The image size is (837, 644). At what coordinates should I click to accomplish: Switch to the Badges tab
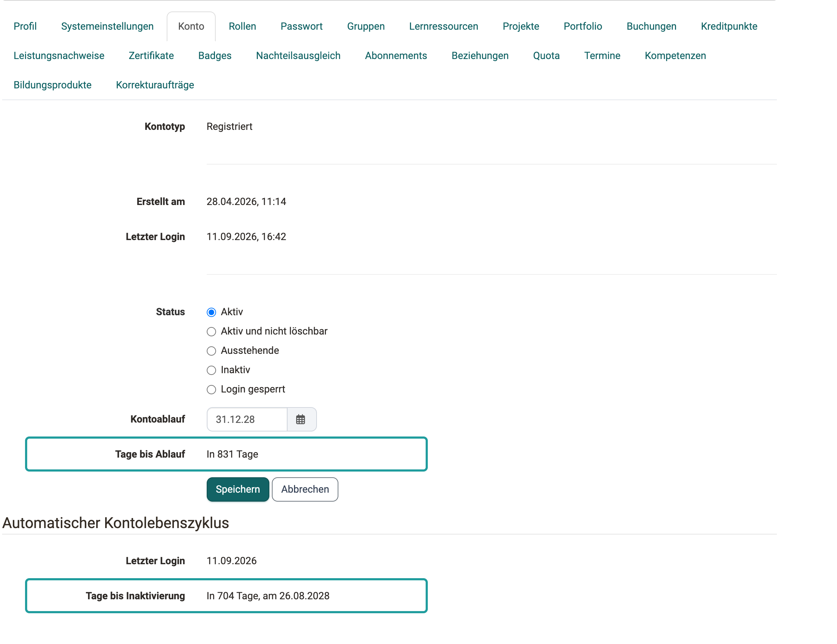[215, 56]
